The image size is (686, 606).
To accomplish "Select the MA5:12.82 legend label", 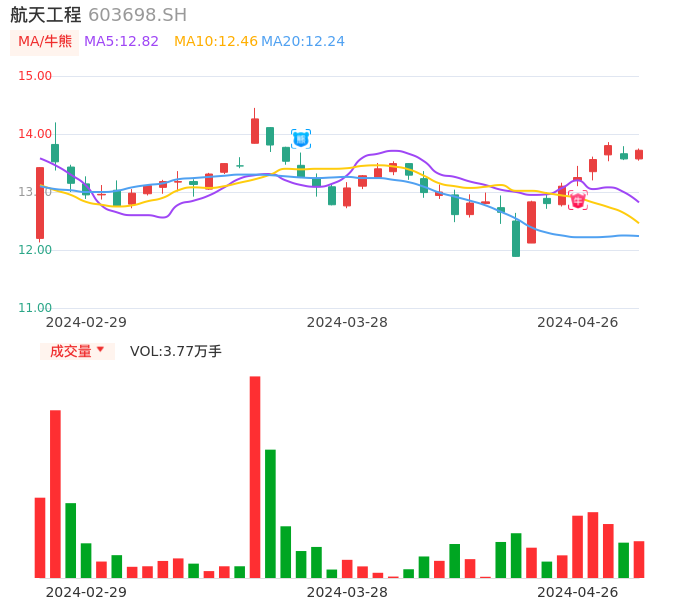I will coord(121,42).
